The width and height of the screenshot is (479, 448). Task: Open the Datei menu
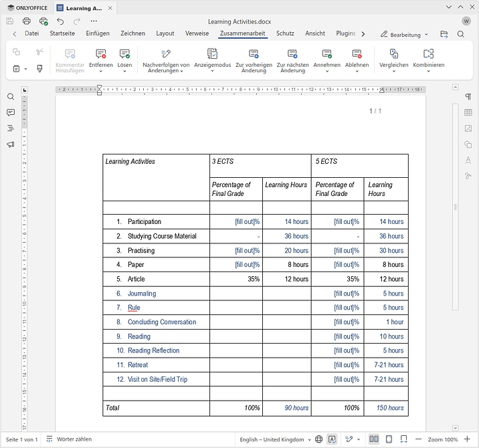tap(31, 33)
